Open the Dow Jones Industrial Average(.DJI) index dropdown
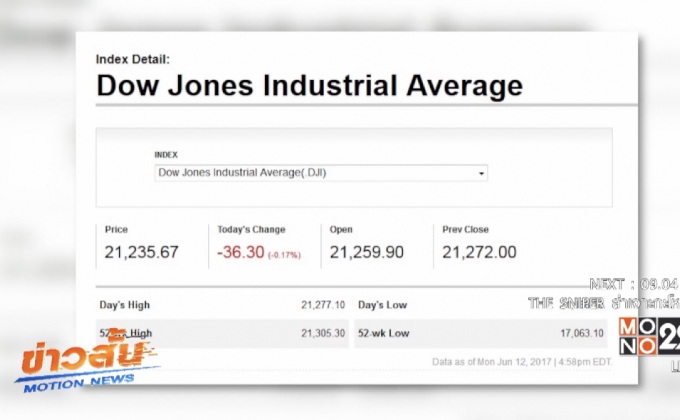This screenshot has width=680, height=420. pos(320,173)
